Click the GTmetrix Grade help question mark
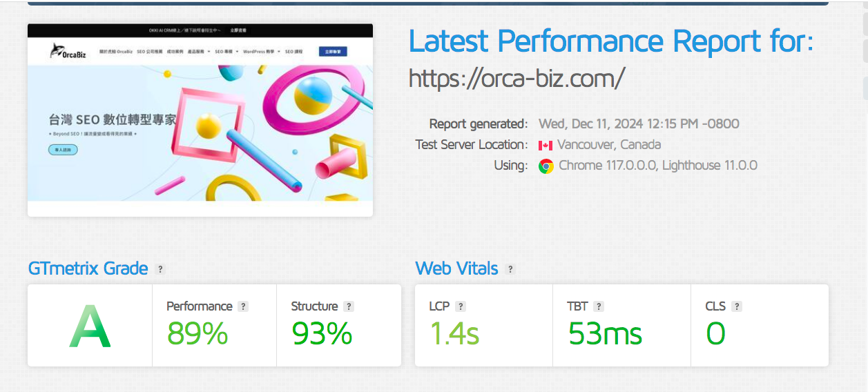Screen dimensions: 868x392 click(160, 269)
